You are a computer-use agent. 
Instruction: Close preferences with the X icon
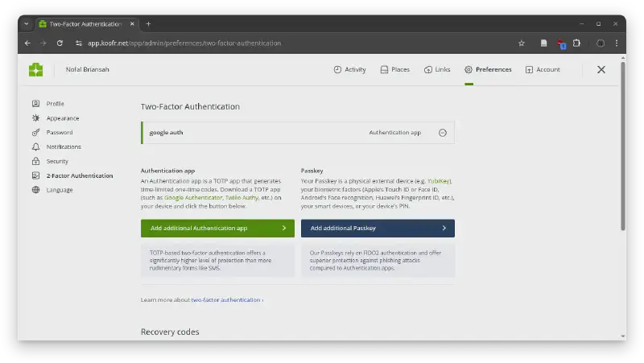pos(601,70)
